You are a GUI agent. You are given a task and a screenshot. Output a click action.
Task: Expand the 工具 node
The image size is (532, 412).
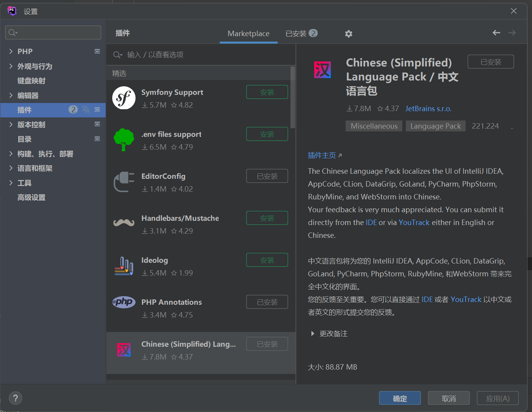11,183
